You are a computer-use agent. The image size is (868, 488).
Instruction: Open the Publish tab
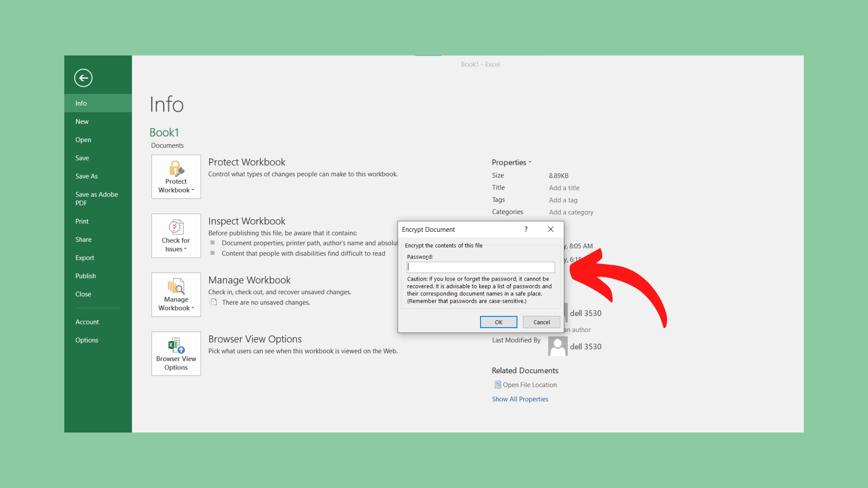(x=98, y=276)
